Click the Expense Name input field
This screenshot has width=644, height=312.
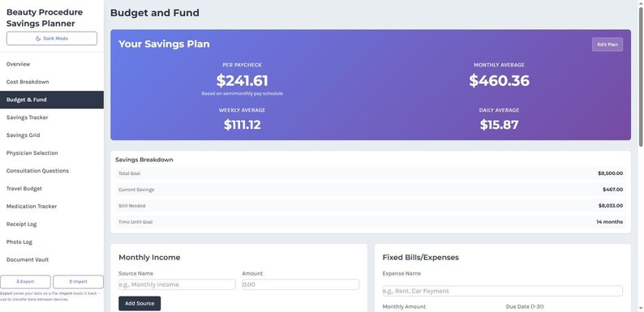[x=502, y=291]
